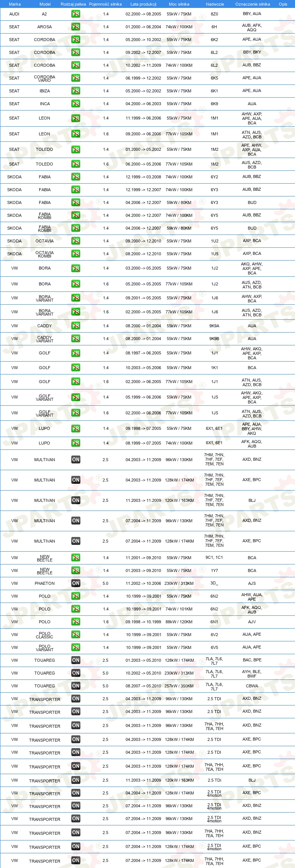Screen dimensions: 295x868
Task: Click the petrol icon for NEW BEETLE 1Y7
Action: [75, 570]
